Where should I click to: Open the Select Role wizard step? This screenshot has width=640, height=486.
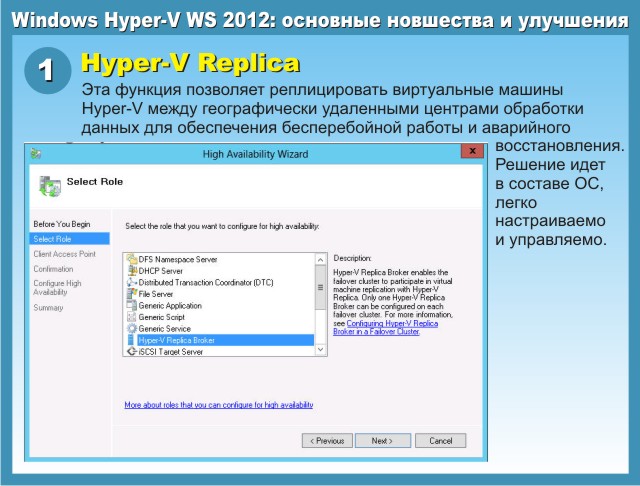(69, 239)
